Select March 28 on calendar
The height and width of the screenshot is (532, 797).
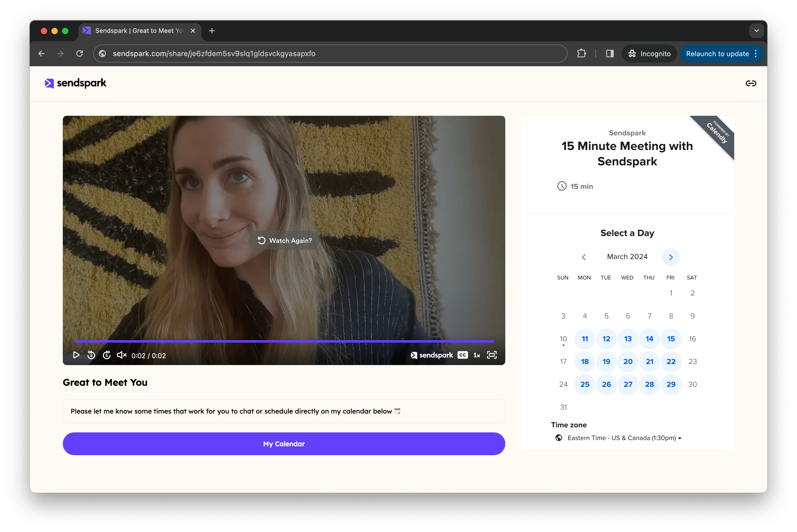click(649, 384)
